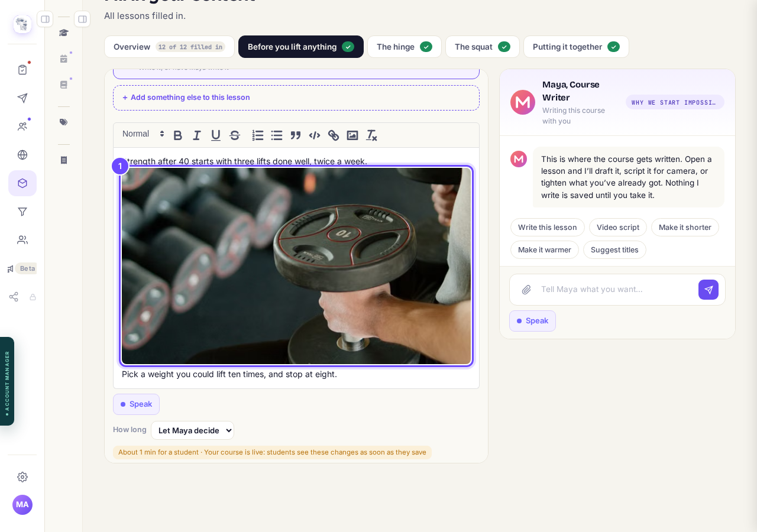
Task: Click the Suggest titles chip
Action: (x=614, y=250)
